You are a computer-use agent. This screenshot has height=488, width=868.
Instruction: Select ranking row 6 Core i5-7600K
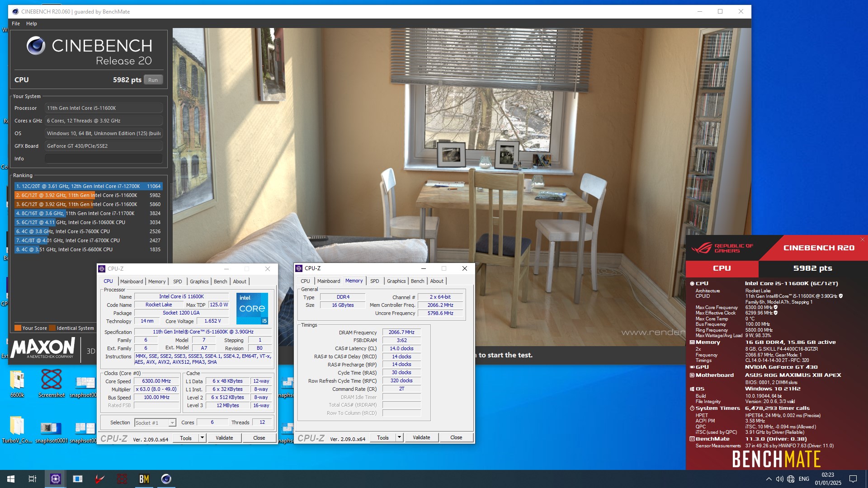(88, 231)
